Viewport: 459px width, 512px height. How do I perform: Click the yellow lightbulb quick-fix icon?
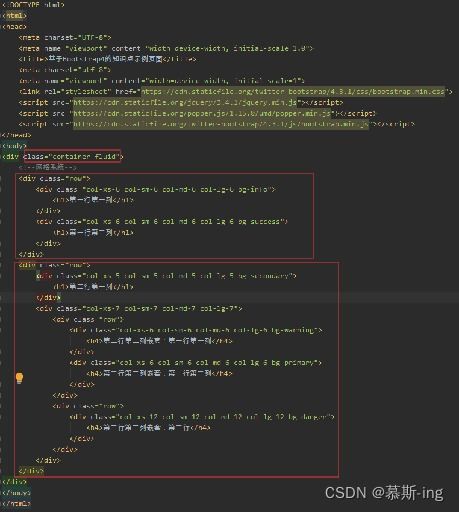[19, 378]
